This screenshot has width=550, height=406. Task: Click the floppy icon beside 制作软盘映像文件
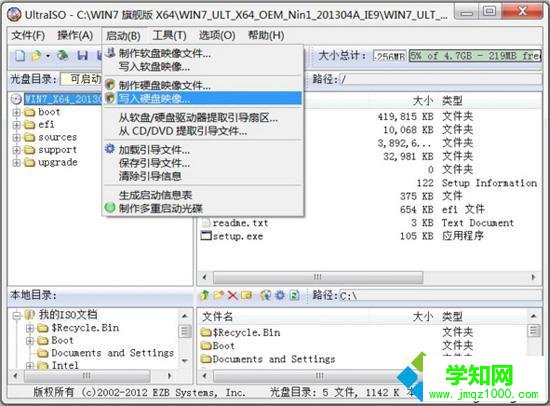(110, 53)
